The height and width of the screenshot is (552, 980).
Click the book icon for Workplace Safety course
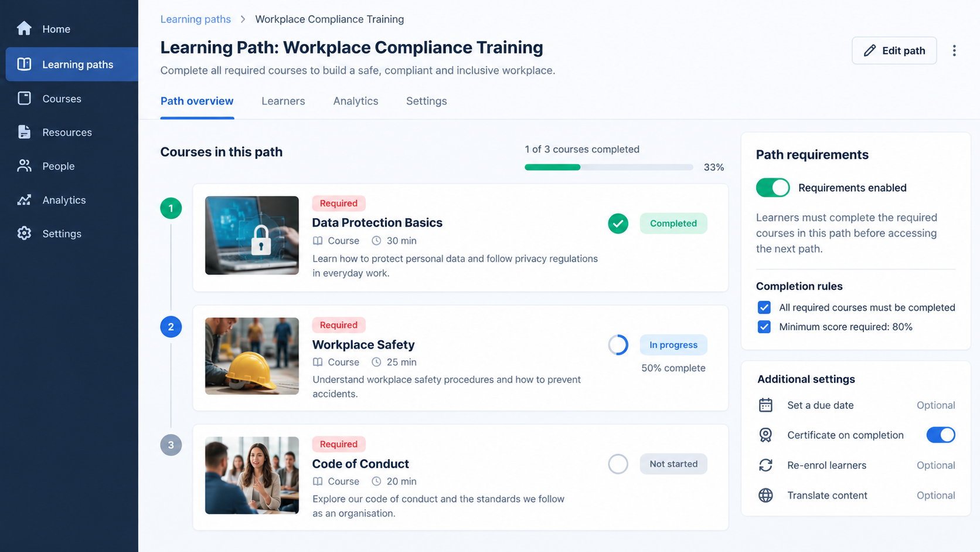pyautogui.click(x=318, y=362)
